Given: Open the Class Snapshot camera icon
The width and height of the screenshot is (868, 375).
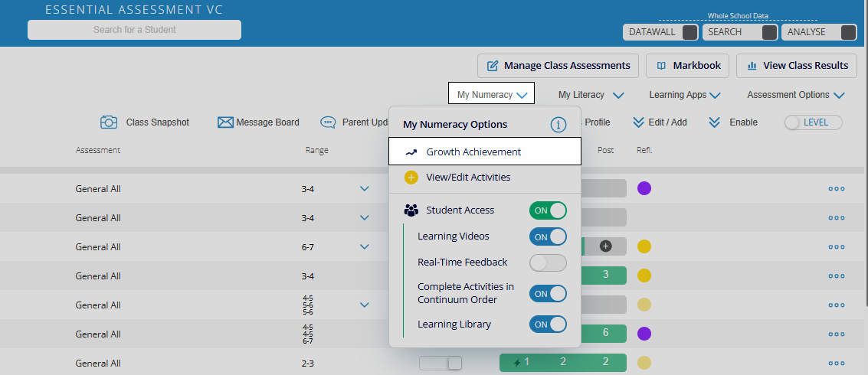Looking at the screenshot, I should click(x=109, y=122).
